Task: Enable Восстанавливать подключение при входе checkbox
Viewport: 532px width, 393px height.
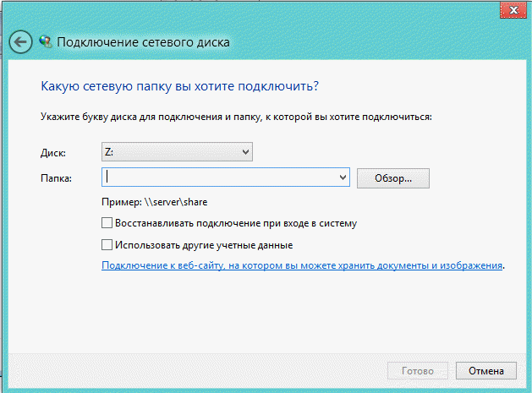Action: point(107,223)
